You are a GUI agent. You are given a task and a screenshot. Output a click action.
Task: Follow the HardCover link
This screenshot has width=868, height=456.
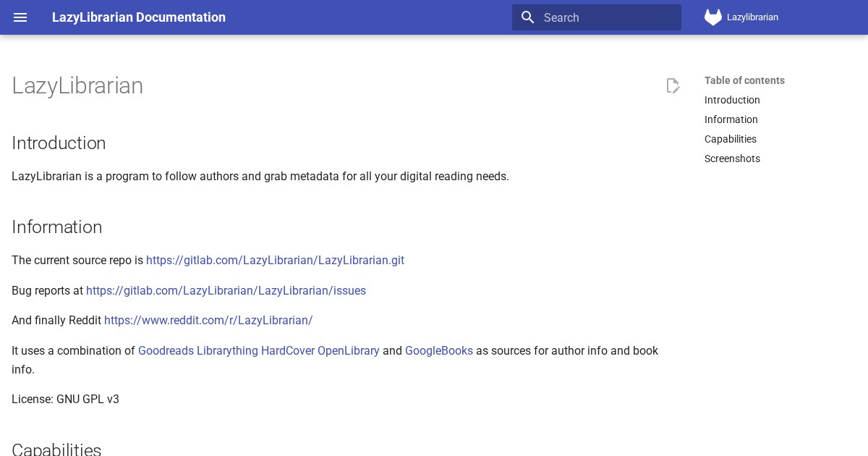(x=288, y=350)
